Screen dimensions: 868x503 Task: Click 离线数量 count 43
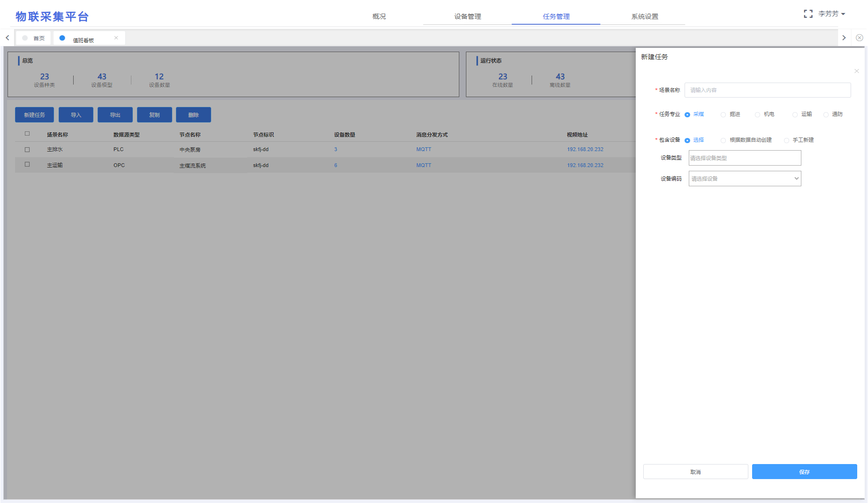coord(560,76)
